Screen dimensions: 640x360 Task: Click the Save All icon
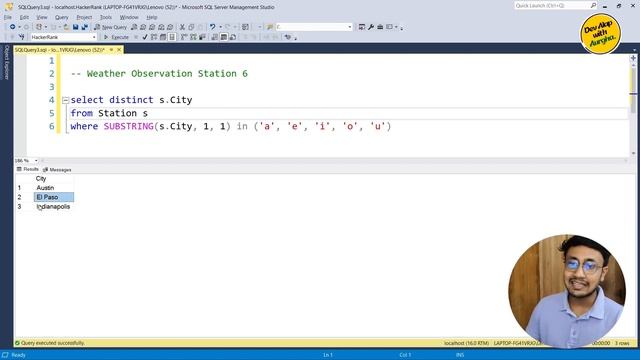(84, 27)
